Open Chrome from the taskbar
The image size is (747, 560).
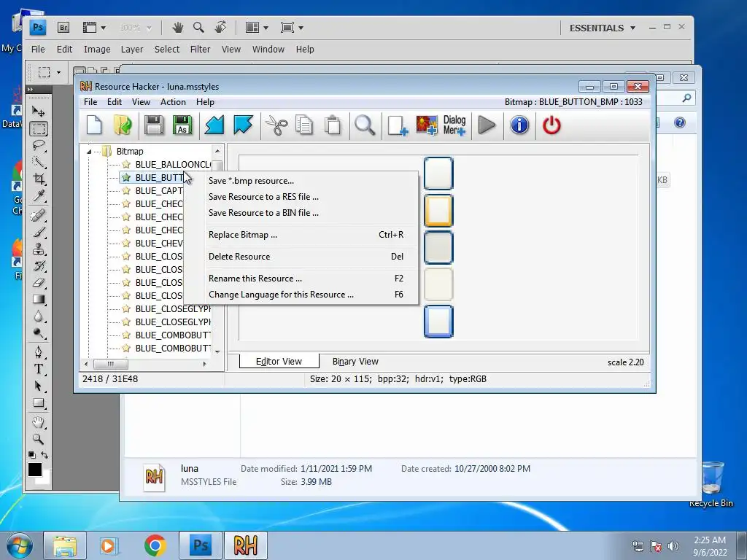point(155,545)
